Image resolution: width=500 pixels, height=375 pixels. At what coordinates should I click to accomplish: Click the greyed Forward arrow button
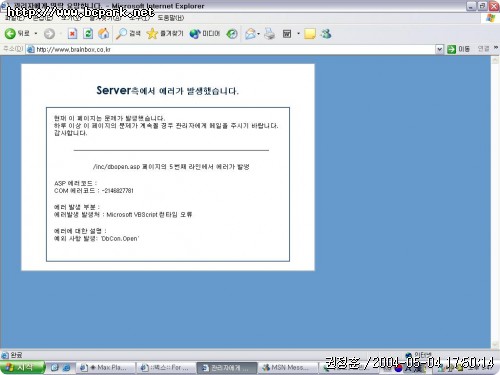[x=49, y=33]
